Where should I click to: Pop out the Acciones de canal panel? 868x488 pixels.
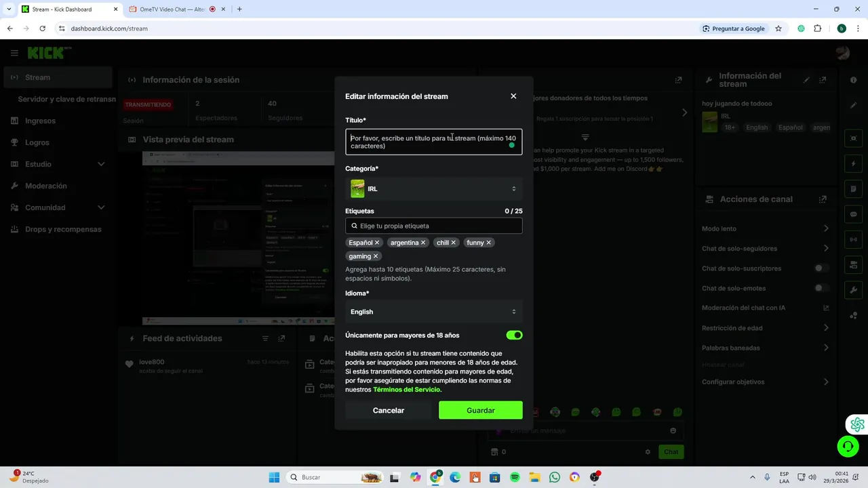tap(823, 199)
